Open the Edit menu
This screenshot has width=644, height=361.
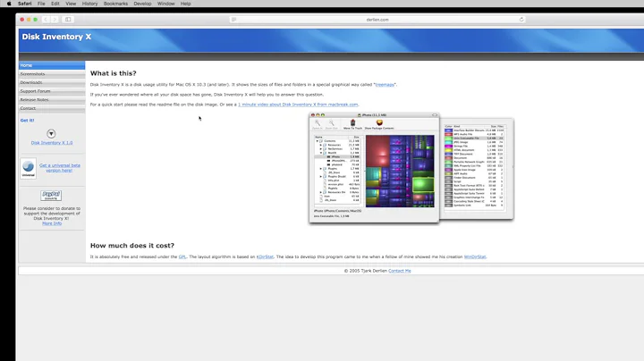55,4
